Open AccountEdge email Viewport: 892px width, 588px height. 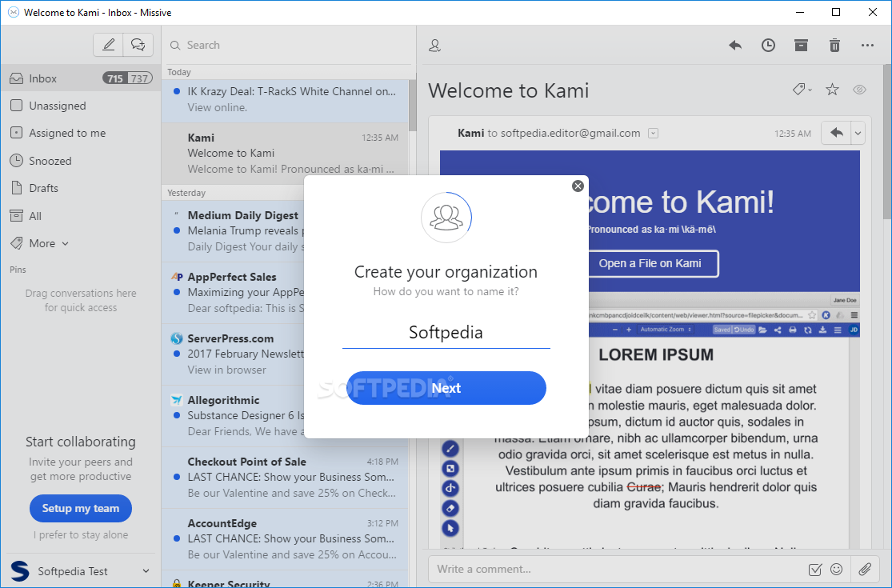point(285,538)
